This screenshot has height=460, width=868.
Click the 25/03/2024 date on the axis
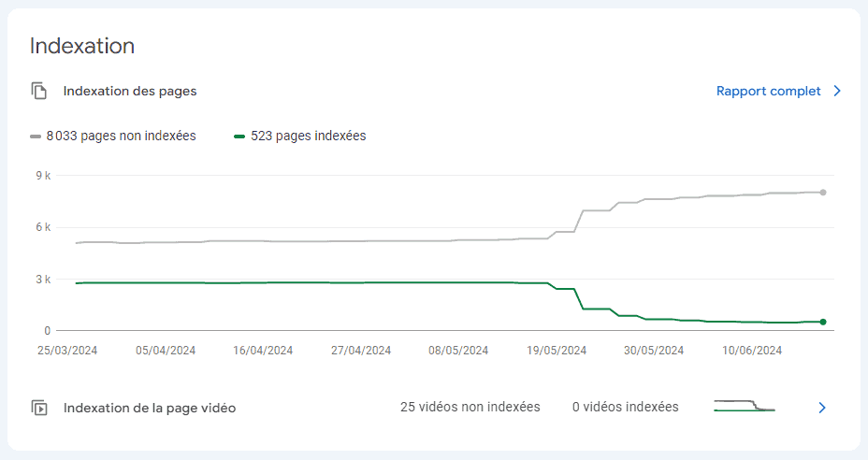pyautogui.click(x=67, y=351)
